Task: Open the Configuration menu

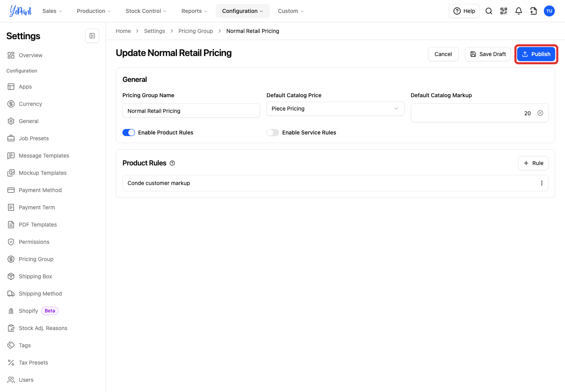Action: 242,11
